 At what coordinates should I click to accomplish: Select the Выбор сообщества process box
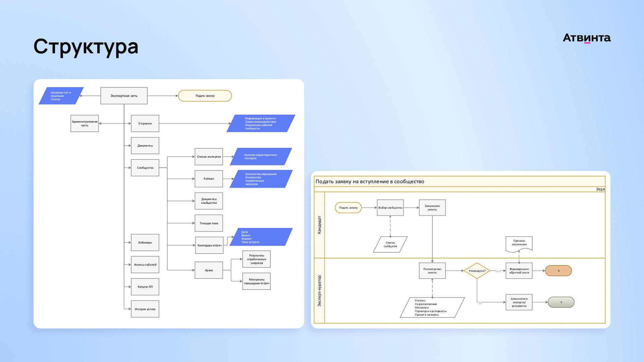click(390, 208)
